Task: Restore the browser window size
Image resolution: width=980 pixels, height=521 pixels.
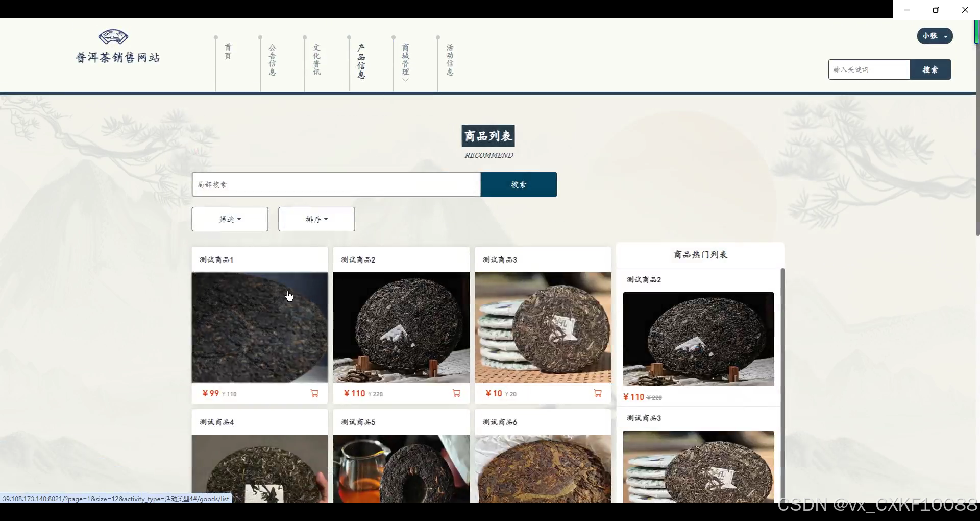Action: pyautogui.click(x=936, y=9)
